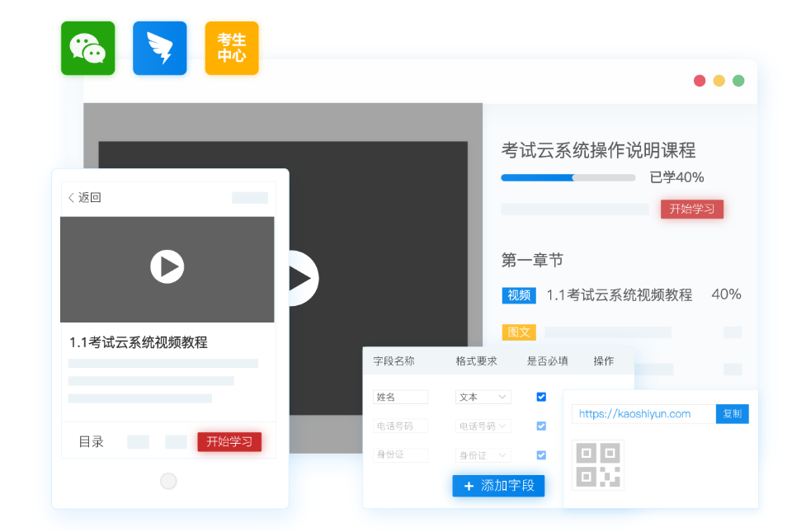Click the 返回 back arrow

(72, 198)
